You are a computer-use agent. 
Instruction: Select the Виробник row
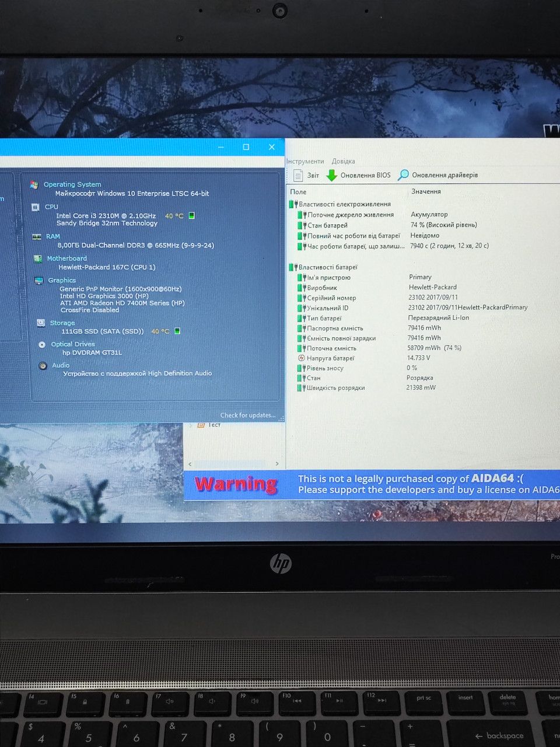tap(377, 288)
